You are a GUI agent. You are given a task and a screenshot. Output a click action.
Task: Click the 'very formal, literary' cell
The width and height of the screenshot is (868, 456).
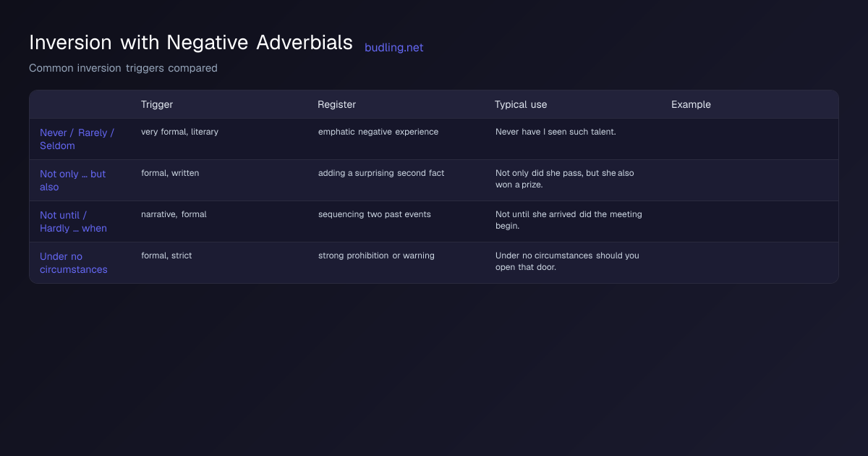tap(179, 132)
